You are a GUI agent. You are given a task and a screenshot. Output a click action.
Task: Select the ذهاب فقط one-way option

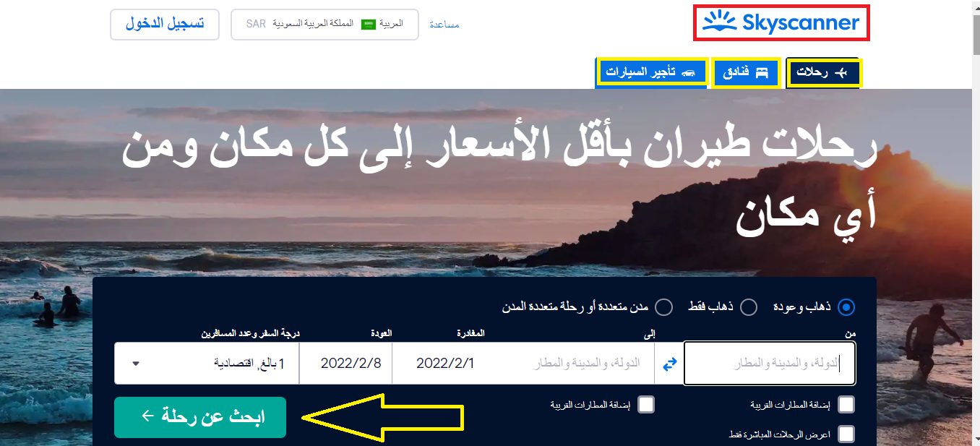pos(749,307)
